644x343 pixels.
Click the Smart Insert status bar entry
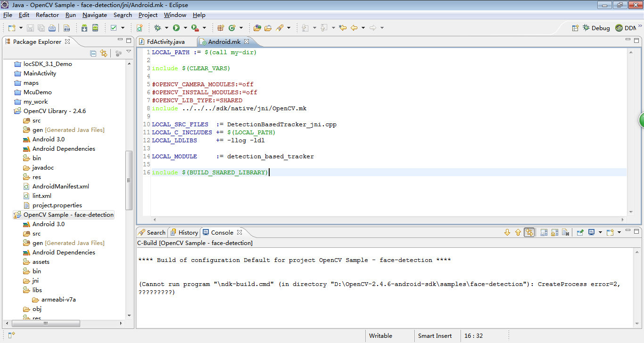[435, 336]
